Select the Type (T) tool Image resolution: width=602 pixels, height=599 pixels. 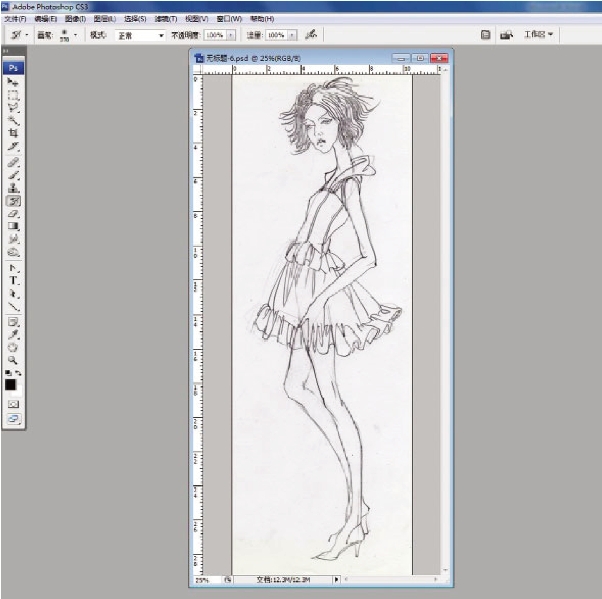tap(14, 281)
